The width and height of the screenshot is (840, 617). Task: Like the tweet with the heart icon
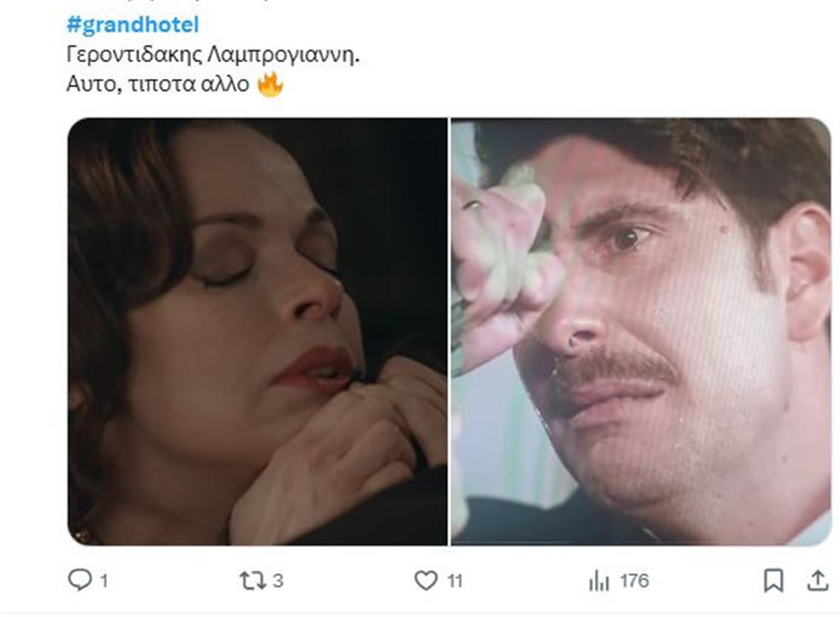[x=427, y=580]
